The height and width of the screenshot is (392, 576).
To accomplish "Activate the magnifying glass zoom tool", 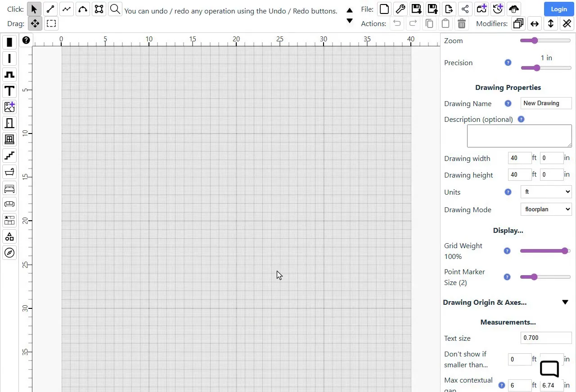I will (115, 9).
